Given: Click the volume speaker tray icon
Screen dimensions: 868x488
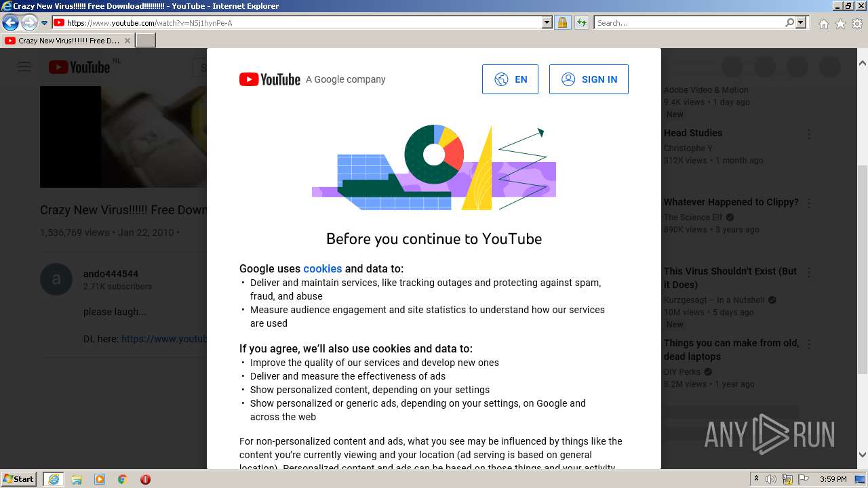Looking at the screenshot, I should [771, 479].
